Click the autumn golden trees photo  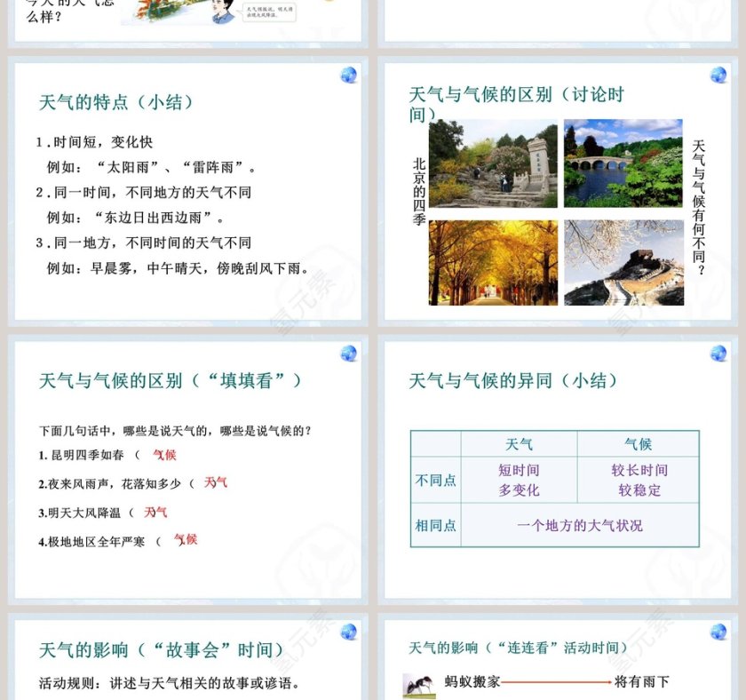[x=492, y=260]
